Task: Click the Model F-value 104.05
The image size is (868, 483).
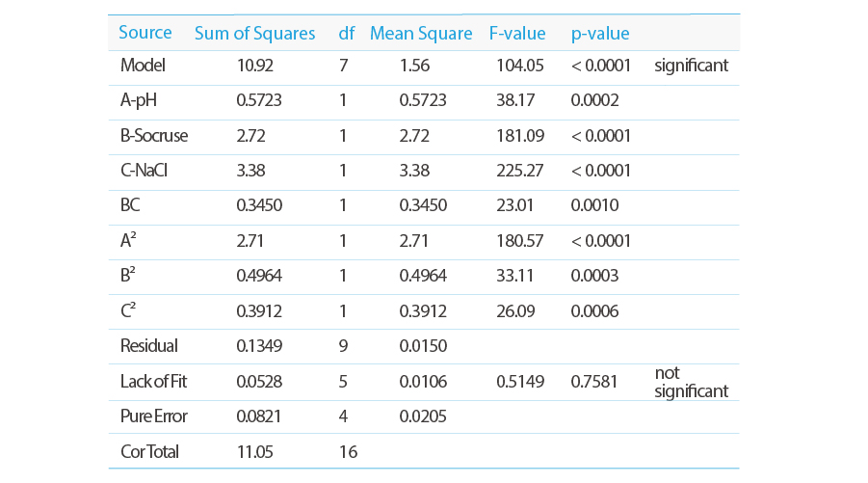Action: point(520,66)
